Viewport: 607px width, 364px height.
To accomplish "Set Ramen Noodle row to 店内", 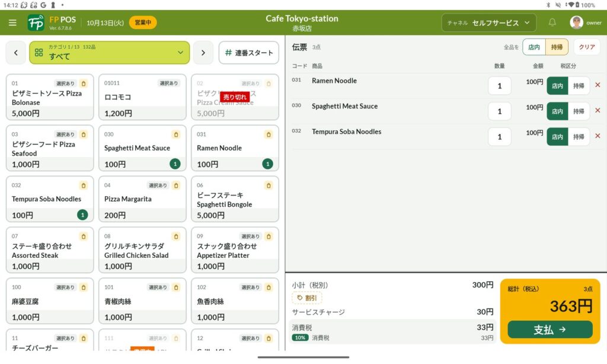I will 557,85.
